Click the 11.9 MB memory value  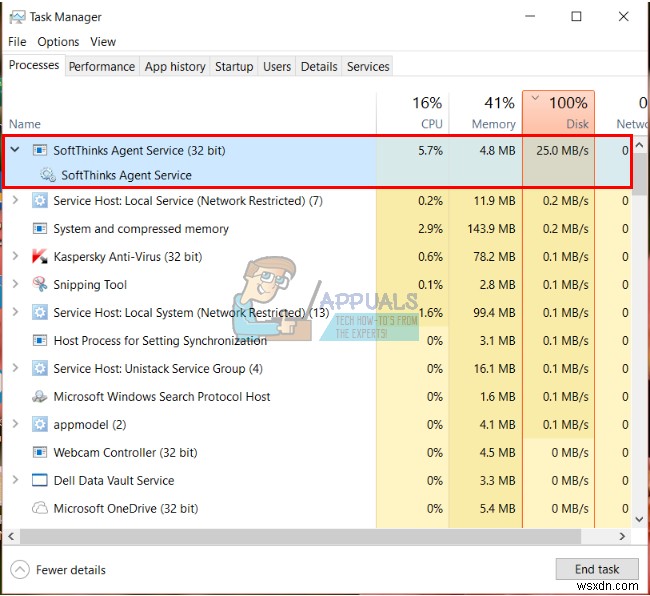(495, 201)
